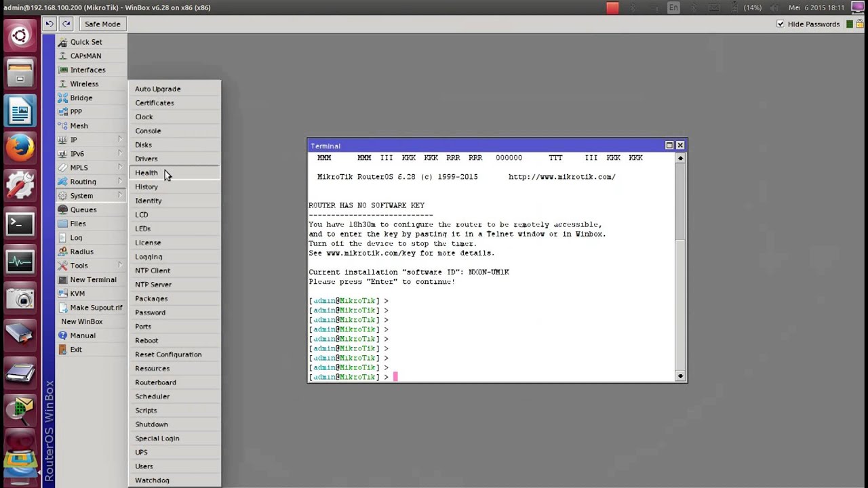The height and width of the screenshot is (488, 868).
Task: Expand the MPLS submenu arrow
Action: [120, 167]
